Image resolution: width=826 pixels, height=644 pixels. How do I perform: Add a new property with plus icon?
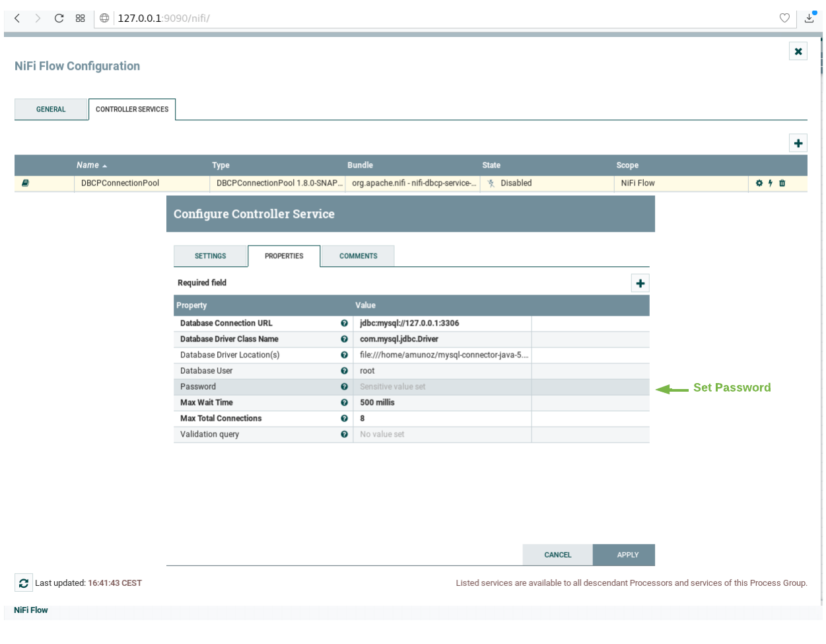click(640, 283)
